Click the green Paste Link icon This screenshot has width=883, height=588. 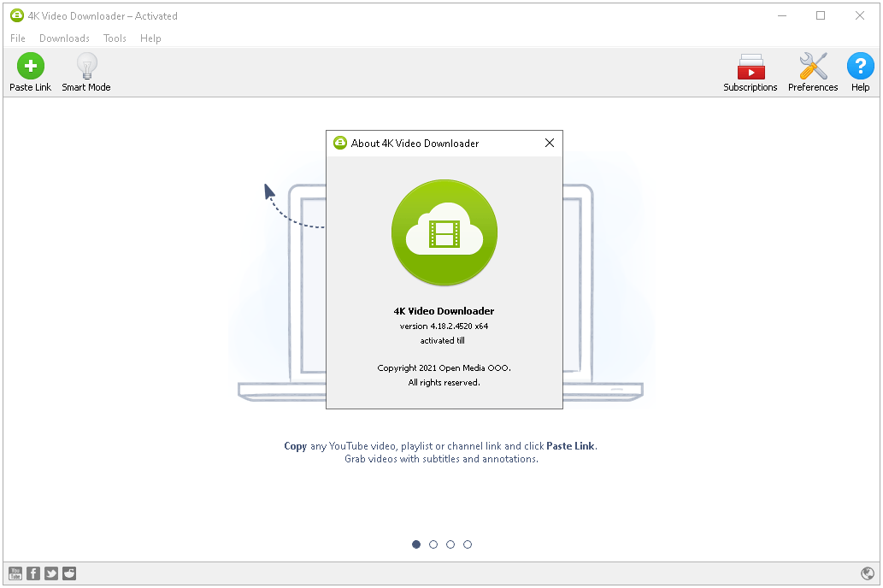click(31, 66)
